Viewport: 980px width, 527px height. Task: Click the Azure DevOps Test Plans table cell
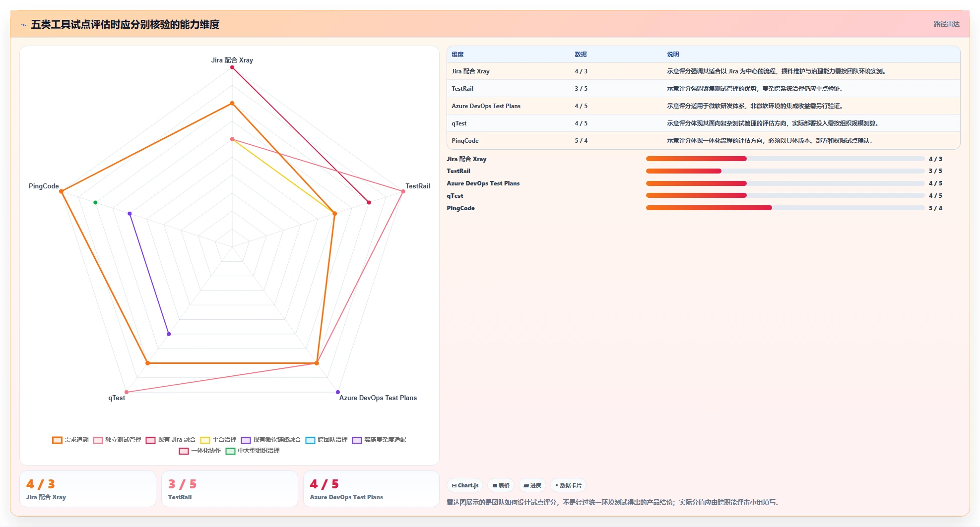pyautogui.click(x=486, y=106)
